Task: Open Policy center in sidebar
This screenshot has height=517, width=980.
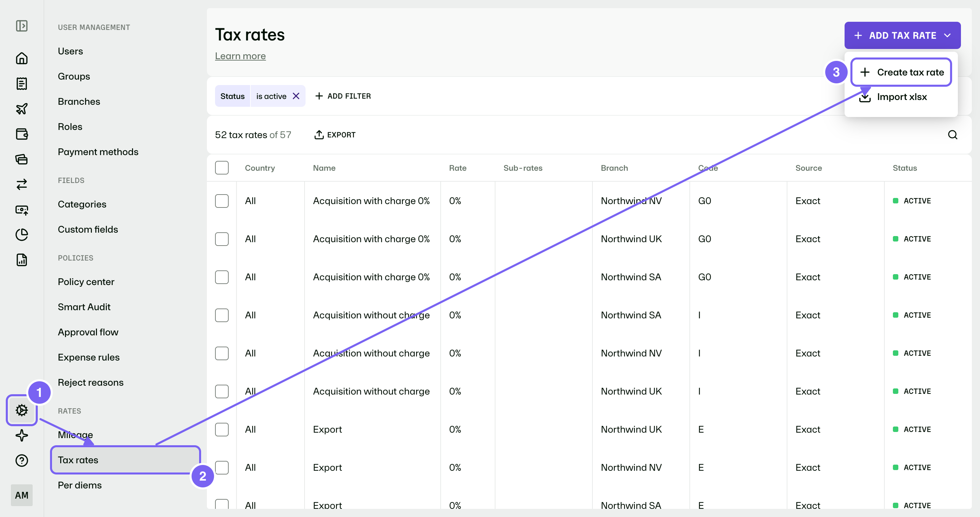Action: (86, 282)
